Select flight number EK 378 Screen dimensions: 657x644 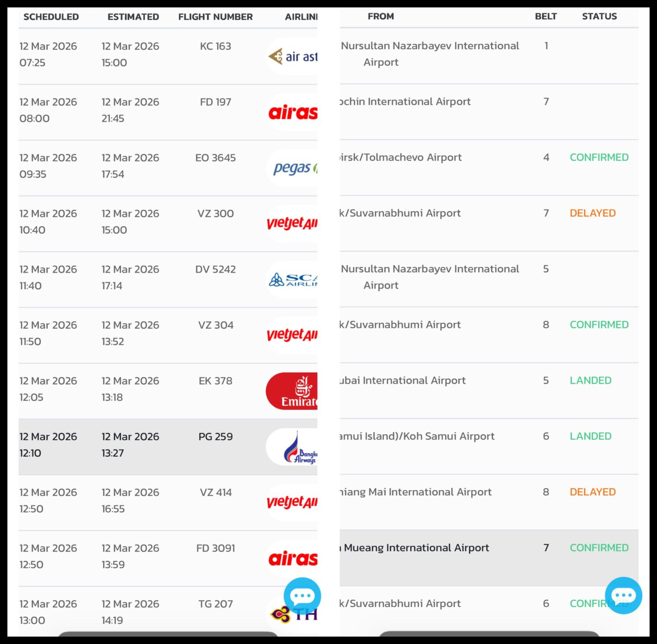click(x=215, y=381)
